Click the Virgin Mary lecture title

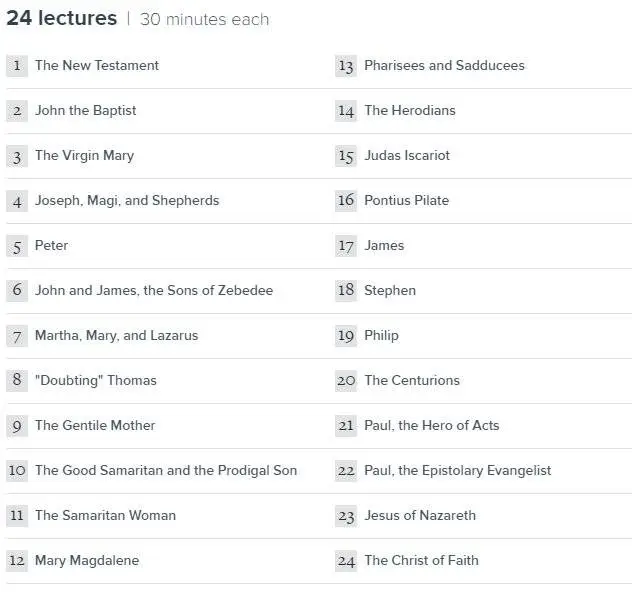pyautogui.click(x=84, y=156)
